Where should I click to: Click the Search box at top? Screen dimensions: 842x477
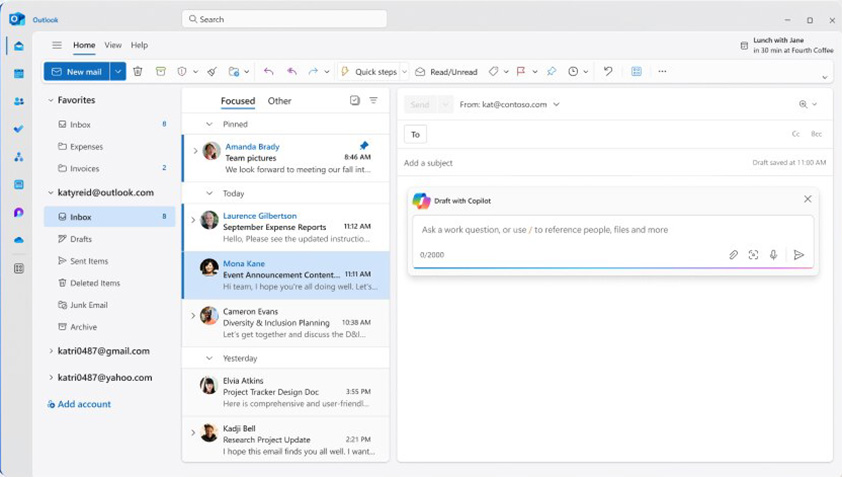tap(285, 19)
